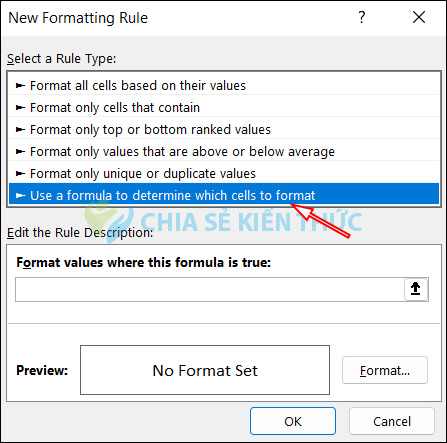Confirm the rule with OK

[x=293, y=421]
